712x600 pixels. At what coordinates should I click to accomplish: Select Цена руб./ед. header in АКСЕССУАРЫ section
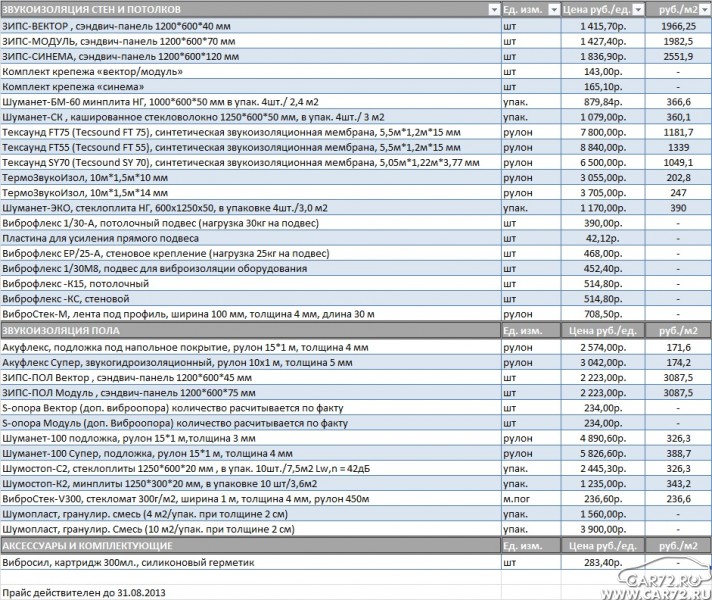[x=603, y=546]
